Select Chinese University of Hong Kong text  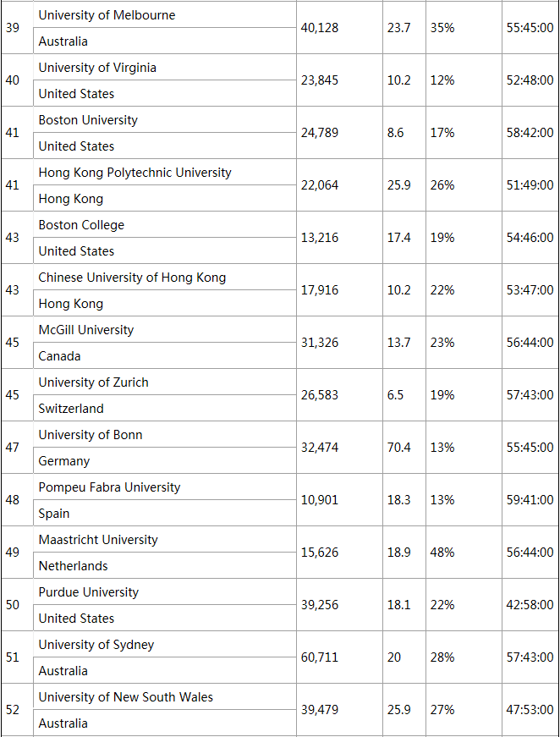(132, 278)
